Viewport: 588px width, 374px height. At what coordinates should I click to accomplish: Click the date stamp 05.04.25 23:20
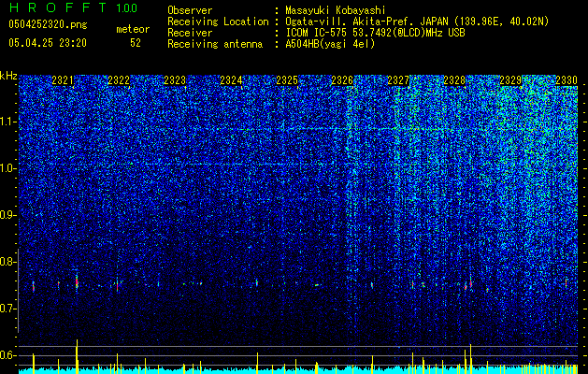(48, 43)
